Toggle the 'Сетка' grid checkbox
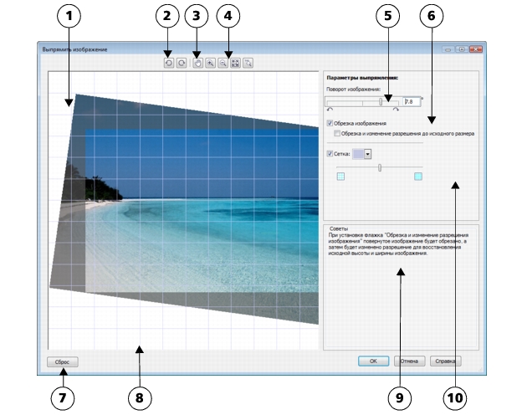This screenshot has height=420, width=522. 330,153
